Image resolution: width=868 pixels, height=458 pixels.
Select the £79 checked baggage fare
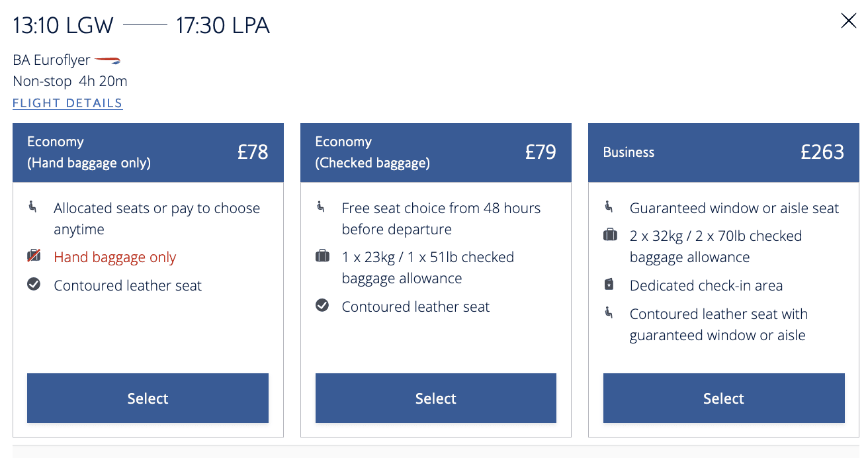coord(435,398)
